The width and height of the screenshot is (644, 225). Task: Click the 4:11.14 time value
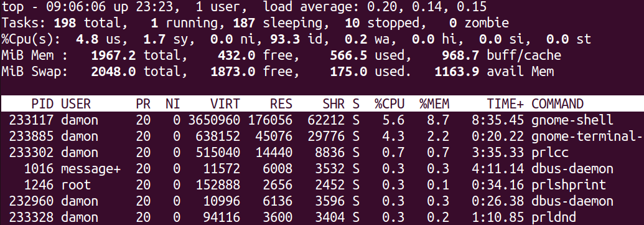[x=498, y=169]
